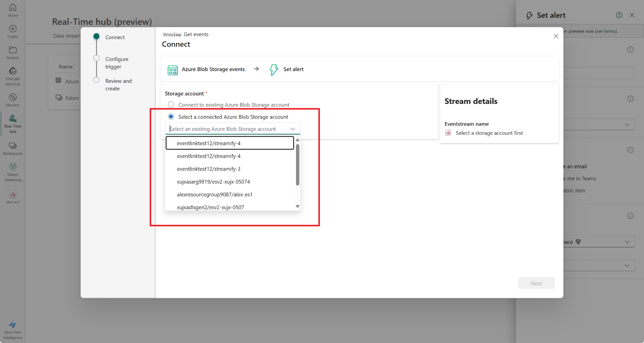The height and width of the screenshot is (343, 644).
Task: Open OneLake data hub
Action: (x=13, y=76)
